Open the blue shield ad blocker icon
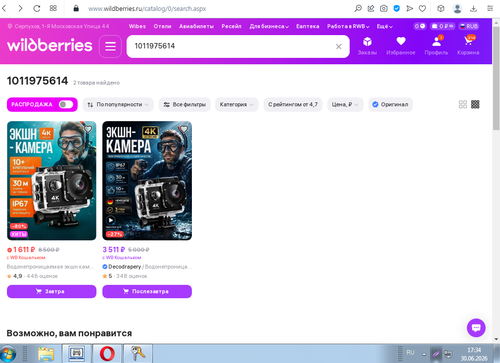The height and width of the screenshot is (363, 500). 397,8
